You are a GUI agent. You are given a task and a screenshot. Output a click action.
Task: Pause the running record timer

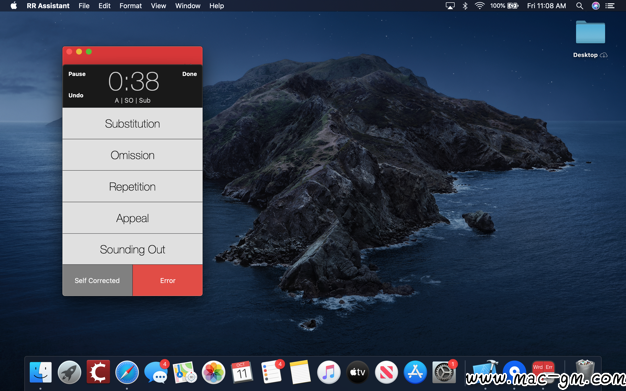77,74
